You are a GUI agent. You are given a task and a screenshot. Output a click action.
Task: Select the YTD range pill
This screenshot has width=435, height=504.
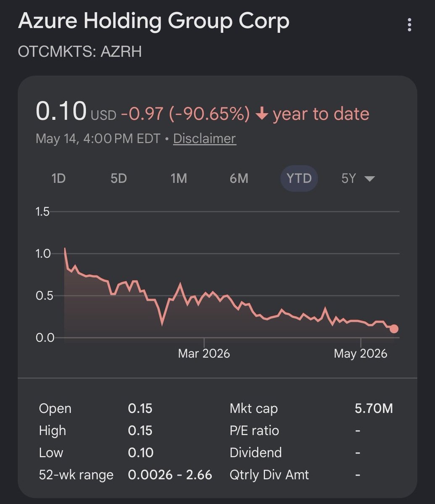point(299,178)
